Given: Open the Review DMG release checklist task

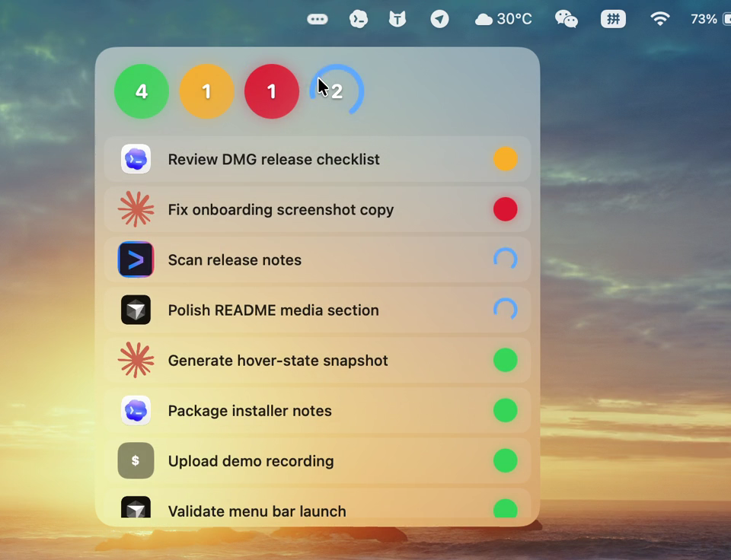Looking at the screenshot, I should (318, 159).
